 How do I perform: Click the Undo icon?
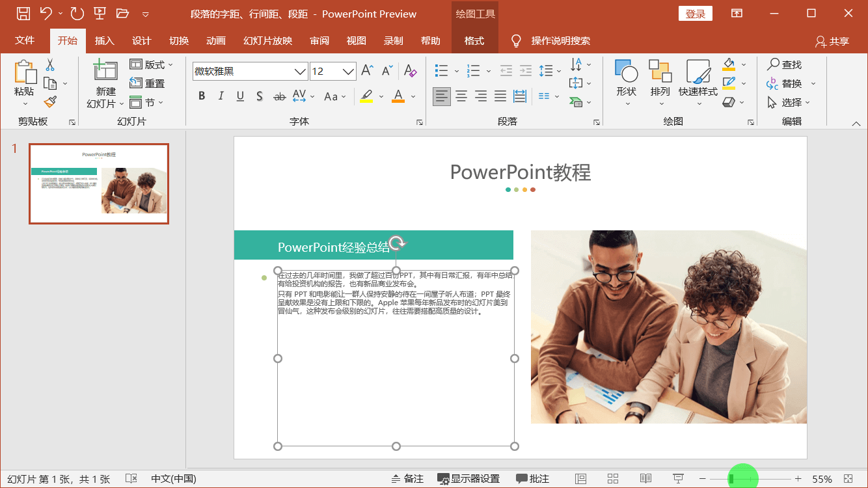pyautogui.click(x=46, y=13)
